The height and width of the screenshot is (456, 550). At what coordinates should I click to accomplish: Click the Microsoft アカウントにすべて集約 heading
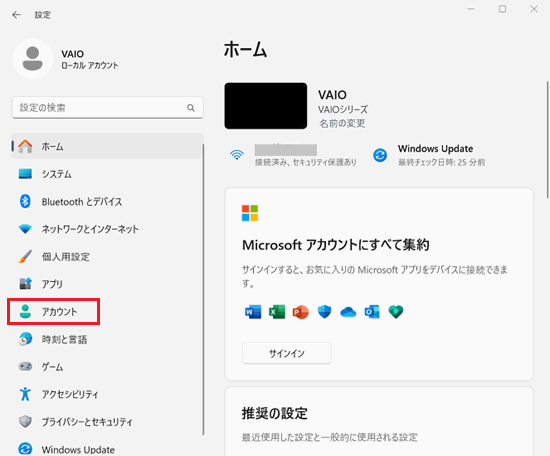click(336, 245)
